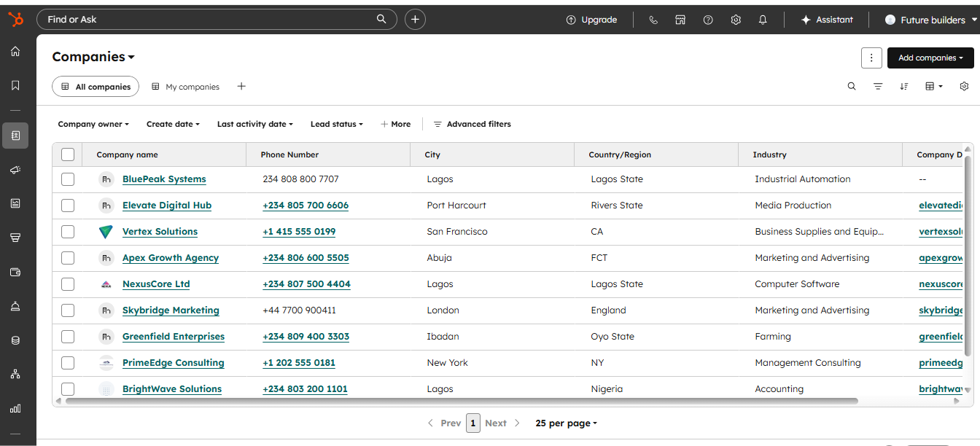The height and width of the screenshot is (446, 980).
Task: Open the Service bell sidebar icon
Action: pos(15,306)
